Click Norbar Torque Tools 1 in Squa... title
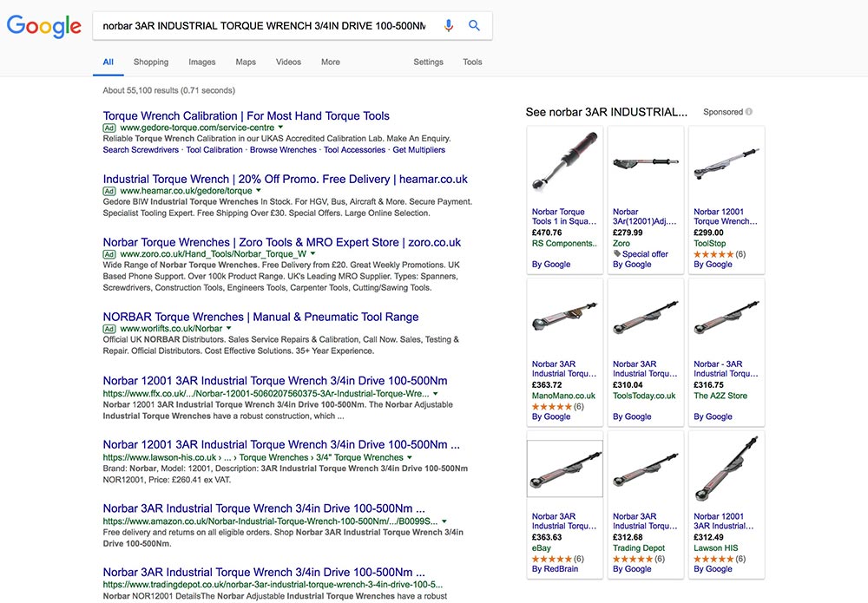 click(x=564, y=216)
